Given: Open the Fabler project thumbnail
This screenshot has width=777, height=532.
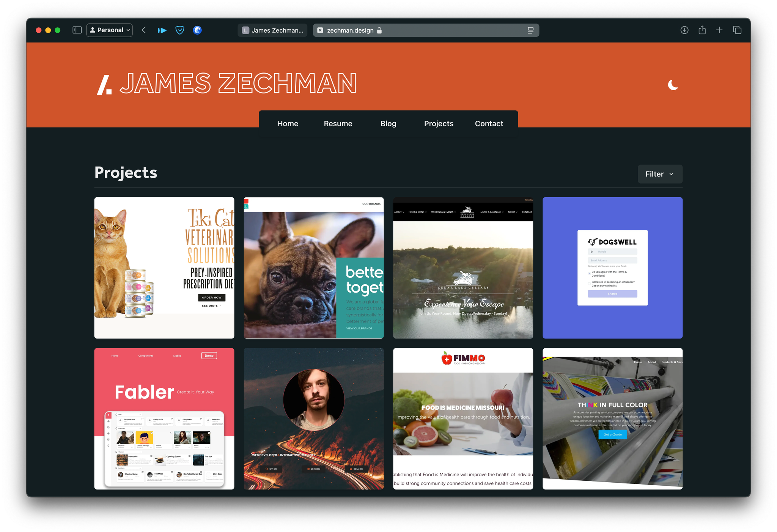Looking at the screenshot, I should [x=164, y=419].
